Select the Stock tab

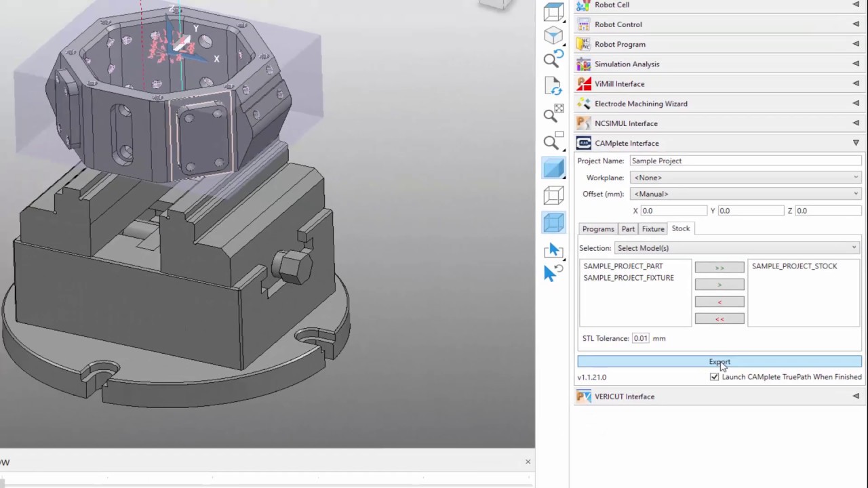[681, 228]
